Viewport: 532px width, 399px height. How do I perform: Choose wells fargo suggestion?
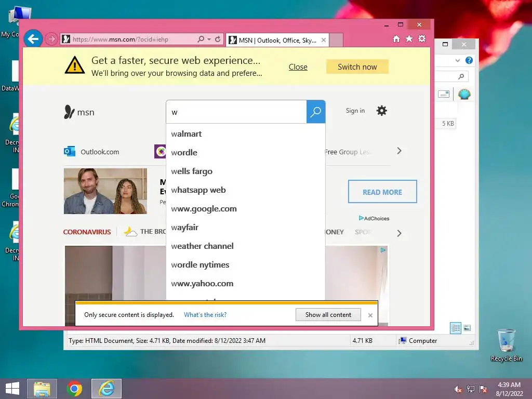[246, 171]
